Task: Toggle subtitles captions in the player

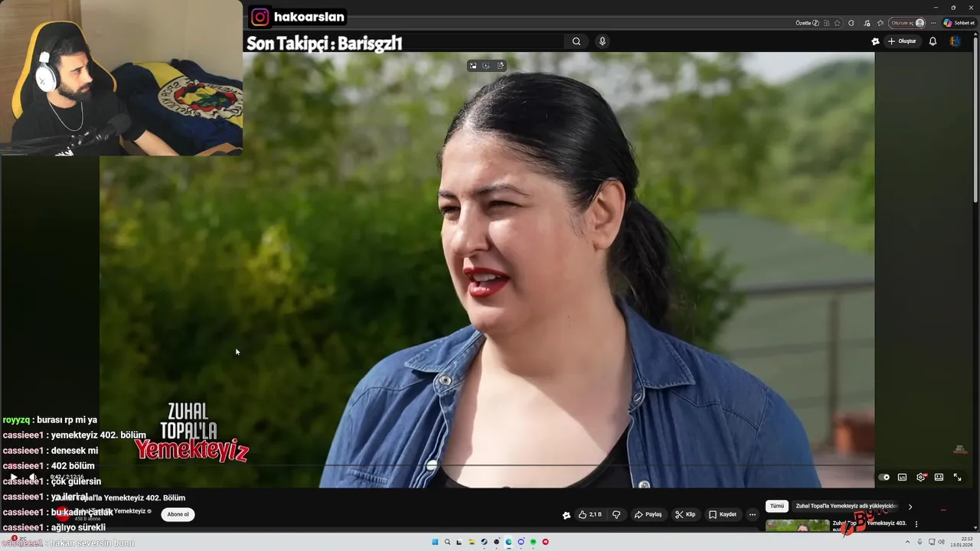Action: point(902,478)
